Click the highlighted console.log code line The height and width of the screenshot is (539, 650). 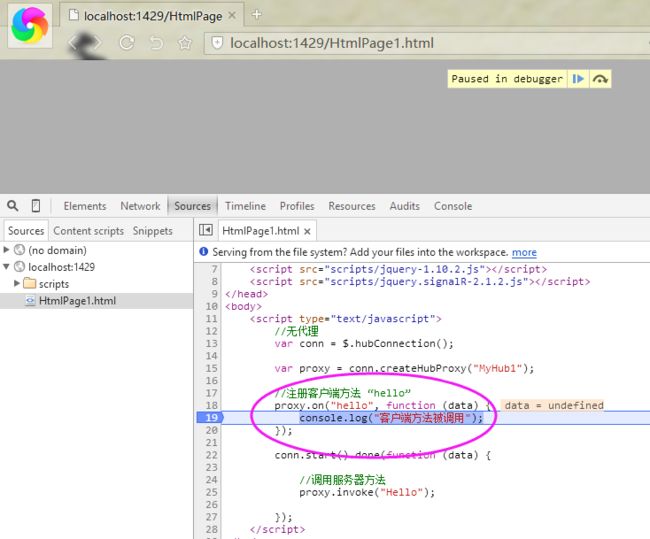[391, 418]
